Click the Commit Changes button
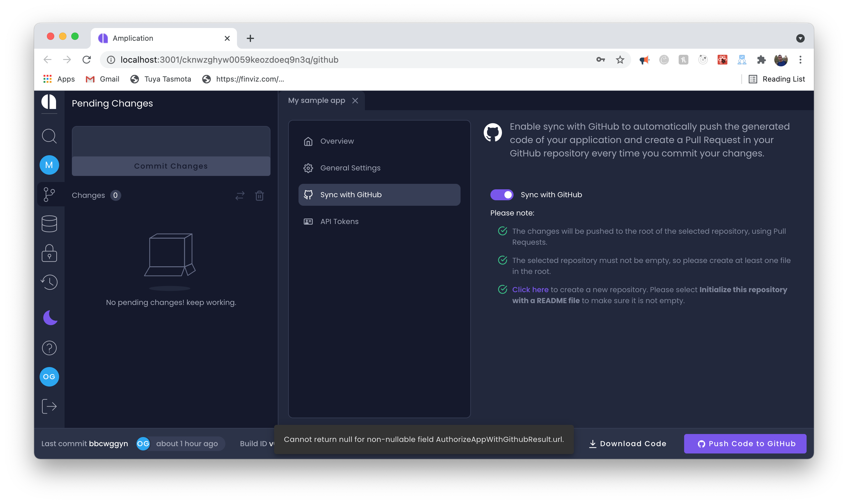Viewport: 848px width, 504px height. click(x=171, y=166)
